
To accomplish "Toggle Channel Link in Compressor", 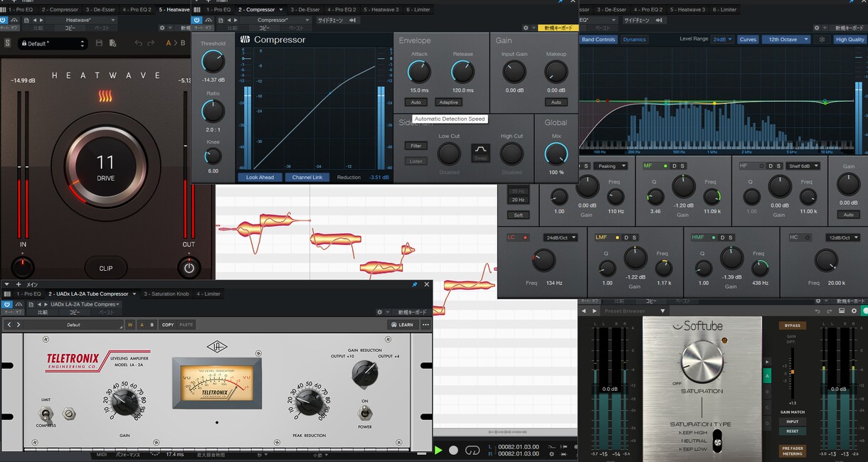I will coord(307,177).
